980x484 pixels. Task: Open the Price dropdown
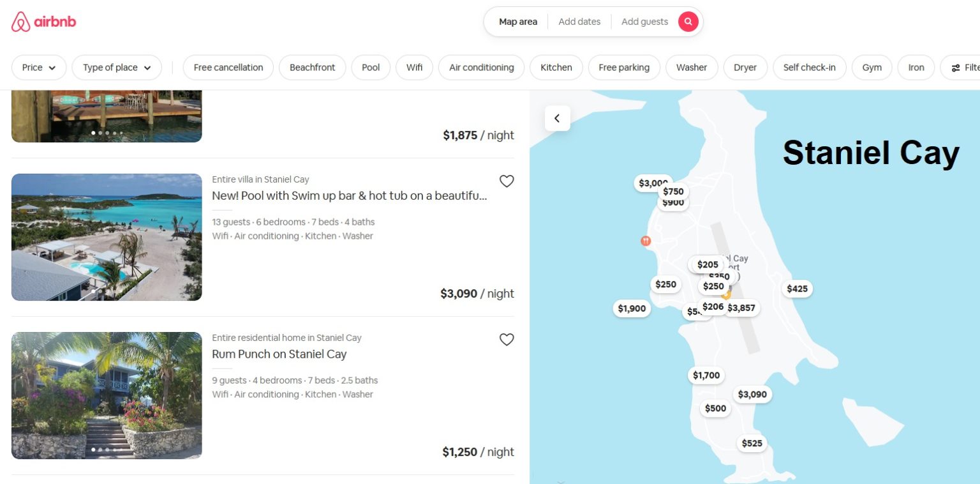point(39,68)
